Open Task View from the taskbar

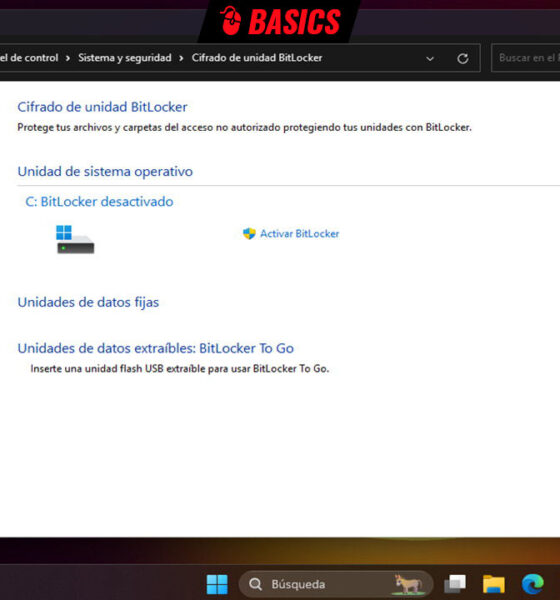pyautogui.click(x=455, y=584)
